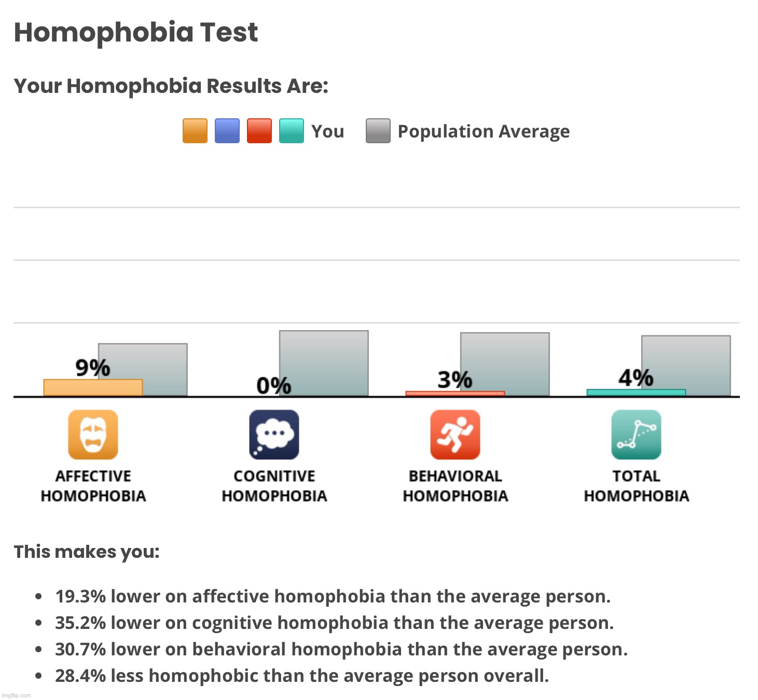This screenshot has height=700, width=758.
Task: Click the Behavioral Homophobia running-figure icon
Action: pos(455,435)
